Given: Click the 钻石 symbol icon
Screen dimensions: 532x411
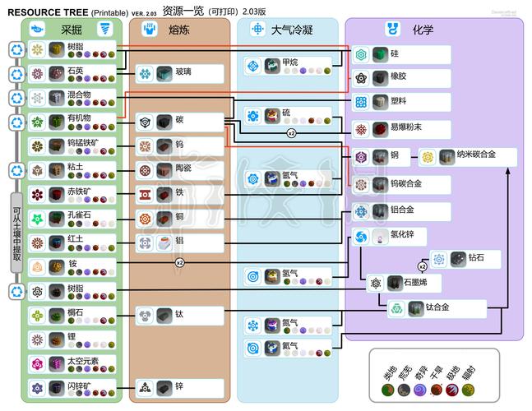Looking at the screenshot, I should (439, 260).
